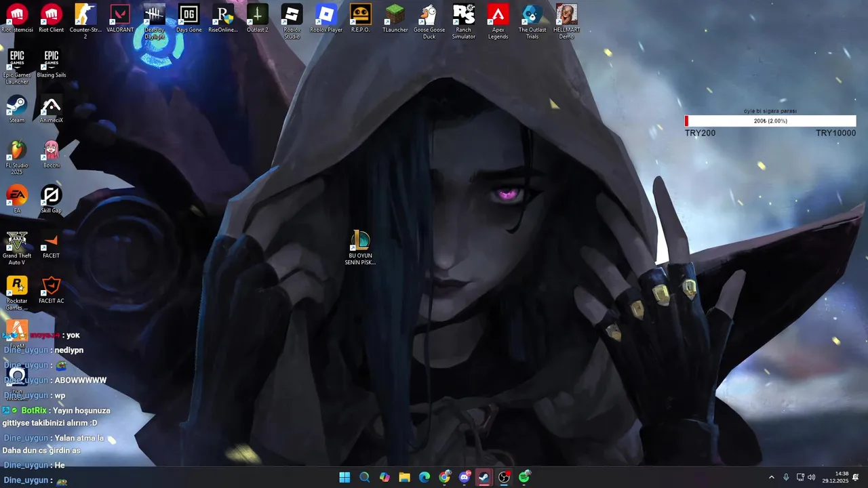Viewport: 868px width, 488px height.
Task: Select the FACEIT desktop icon
Action: pos(51,245)
